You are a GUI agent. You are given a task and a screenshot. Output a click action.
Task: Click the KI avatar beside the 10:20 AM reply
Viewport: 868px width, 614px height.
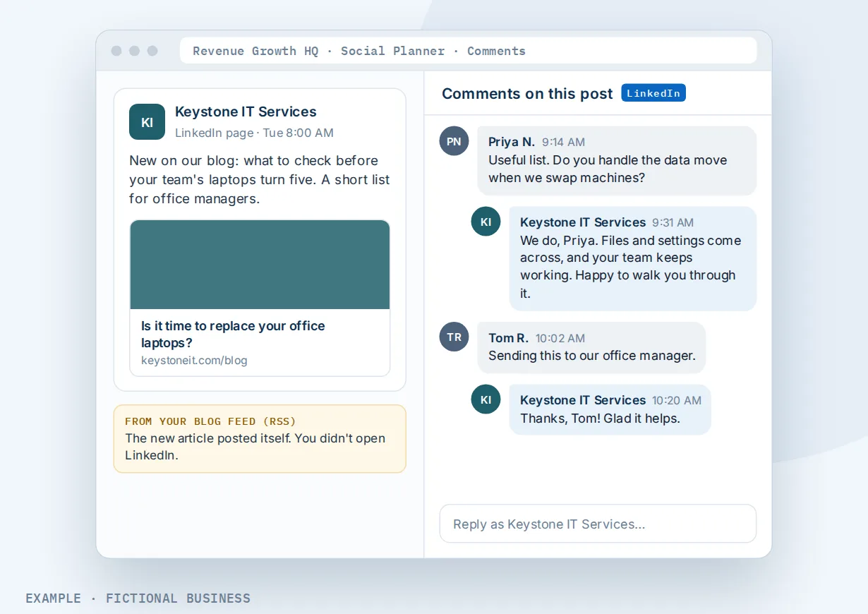(486, 399)
